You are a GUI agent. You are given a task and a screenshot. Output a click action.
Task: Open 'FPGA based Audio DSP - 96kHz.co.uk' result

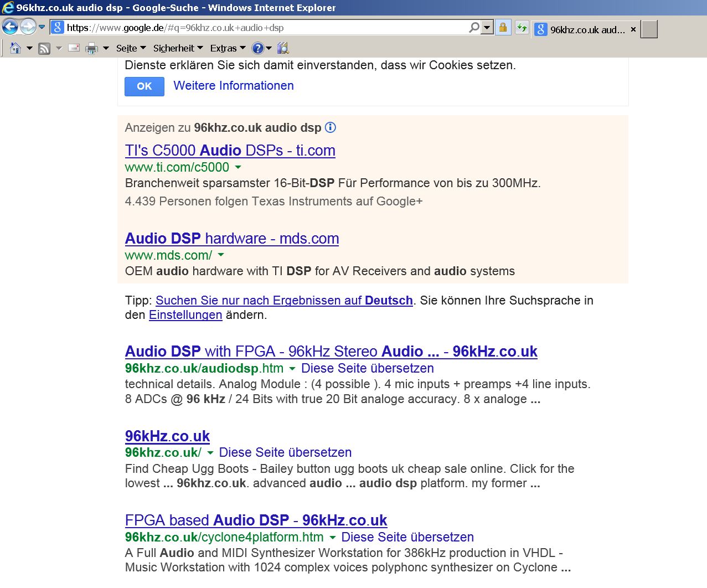click(256, 520)
